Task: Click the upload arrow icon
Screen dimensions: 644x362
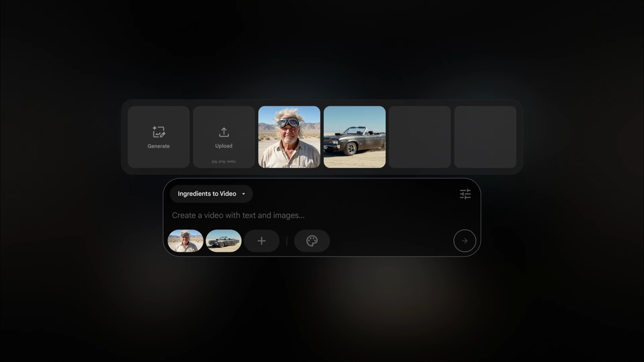Action: [x=224, y=132]
